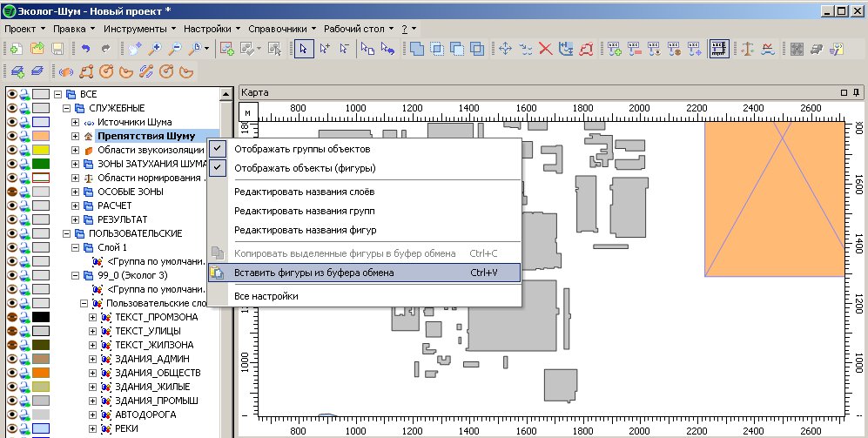Toggle eye visibility for Источники Шума row
The width and height of the screenshot is (868, 438).
click(11, 122)
